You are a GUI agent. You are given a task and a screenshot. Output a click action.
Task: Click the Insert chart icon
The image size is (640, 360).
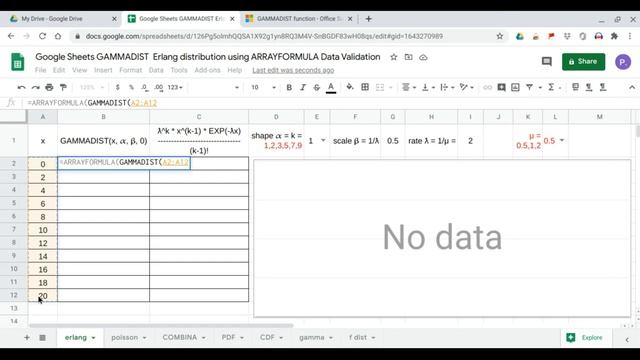click(x=515, y=87)
